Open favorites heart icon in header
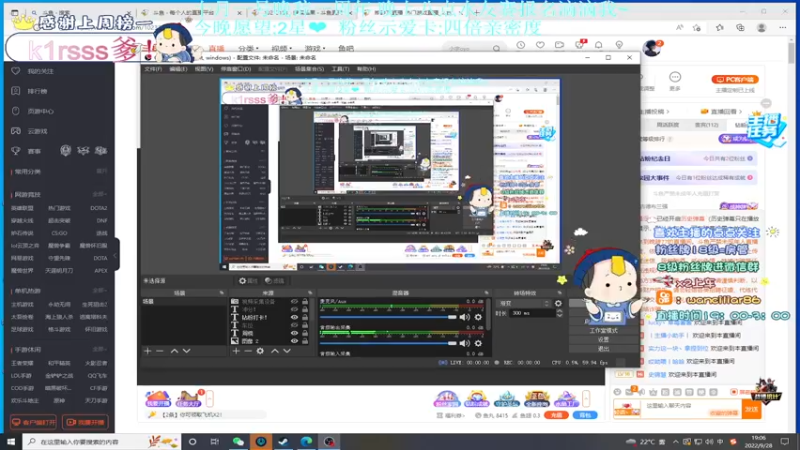The image size is (800, 450). (x=540, y=45)
